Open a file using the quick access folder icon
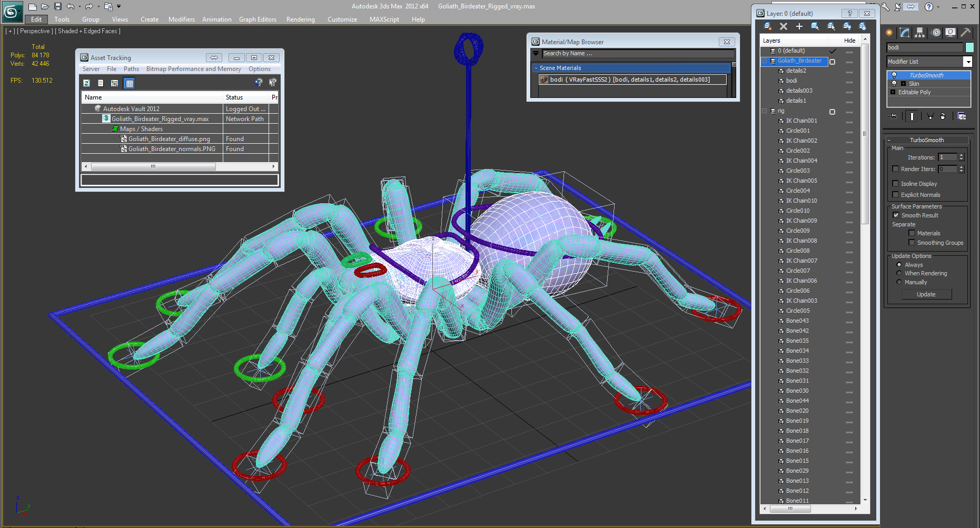Image resolution: width=980 pixels, height=528 pixels. [x=45, y=7]
